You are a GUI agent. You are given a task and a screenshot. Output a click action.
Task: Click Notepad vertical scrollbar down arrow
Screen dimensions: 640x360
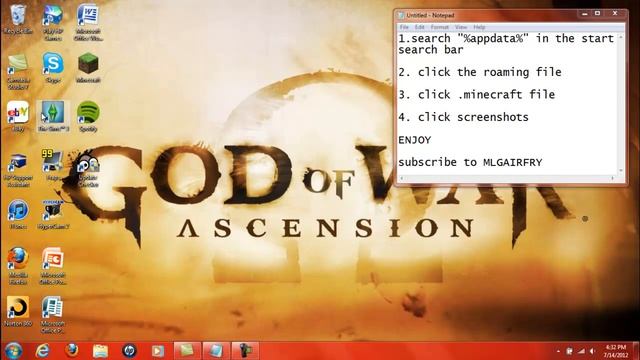[x=621, y=171]
